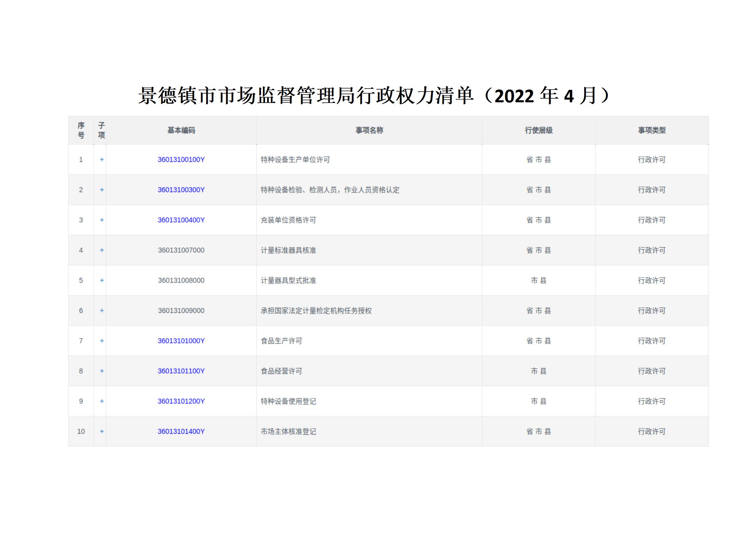Open code link 36013101100Y
The width and height of the screenshot is (756, 534).
181,371
